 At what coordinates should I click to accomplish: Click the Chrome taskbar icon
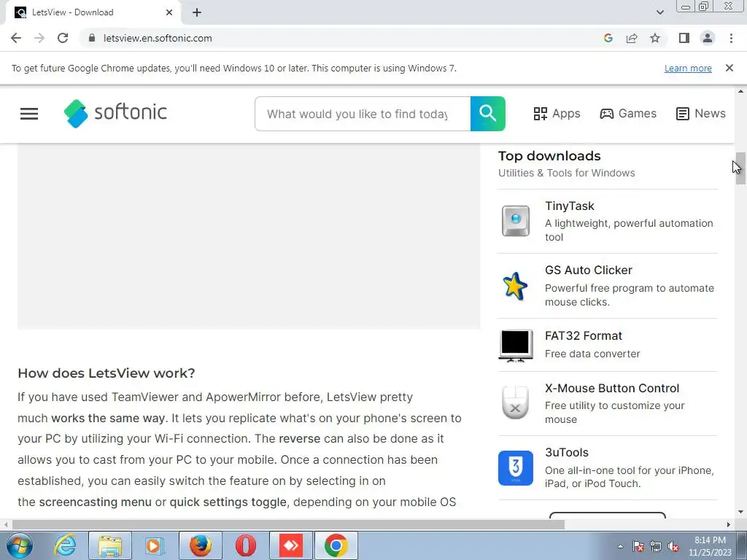[x=336, y=545]
